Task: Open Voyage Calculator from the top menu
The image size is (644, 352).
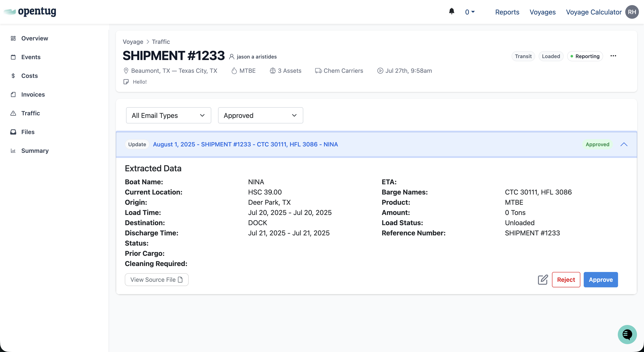Action: point(594,12)
